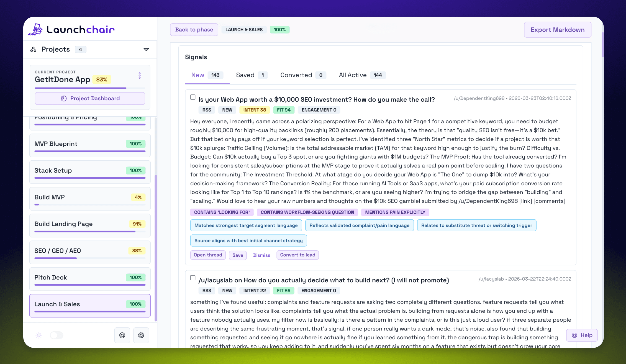Click the Launchchair rocket logo icon
This screenshot has width=626, height=364.
pyautogui.click(x=35, y=29)
